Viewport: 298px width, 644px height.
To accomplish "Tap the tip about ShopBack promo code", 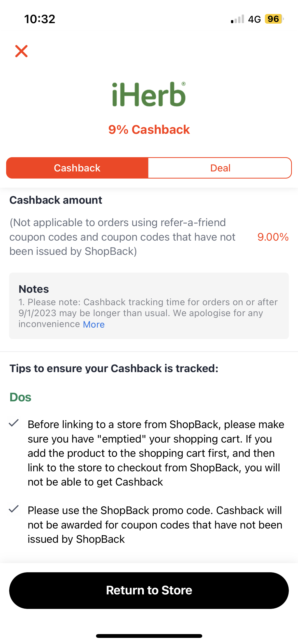I will click(155, 525).
